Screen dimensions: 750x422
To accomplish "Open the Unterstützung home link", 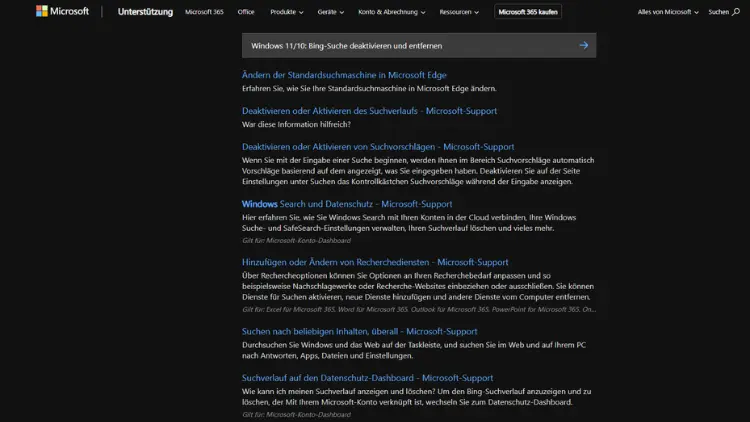I will coord(145,12).
